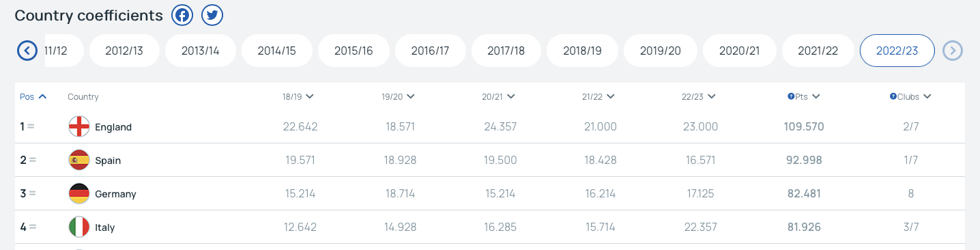Click the Clubs info question-mark icon
This screenshot has width=980, height=250.
893,97
